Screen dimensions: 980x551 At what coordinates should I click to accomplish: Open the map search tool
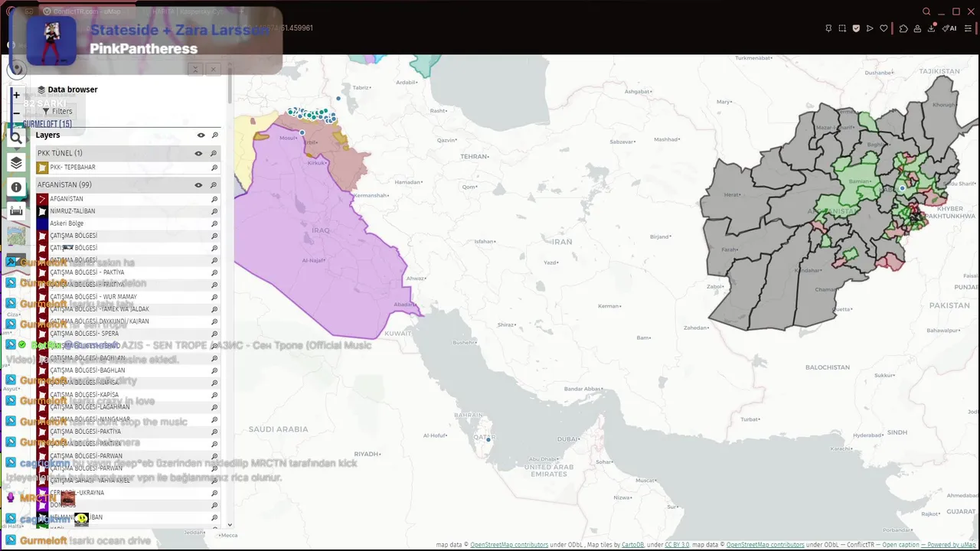pyautogui.click(x=16, y=138)
